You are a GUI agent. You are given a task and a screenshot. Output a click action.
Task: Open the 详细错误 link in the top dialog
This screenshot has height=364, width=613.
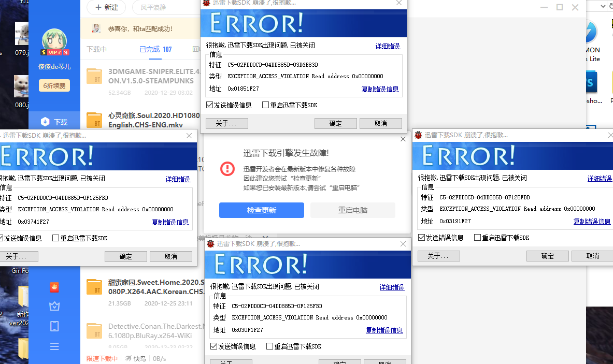(388, 46)
